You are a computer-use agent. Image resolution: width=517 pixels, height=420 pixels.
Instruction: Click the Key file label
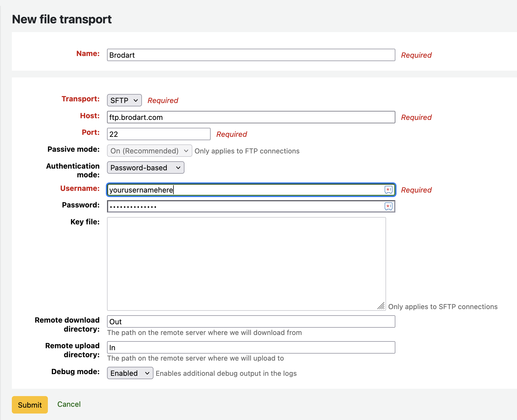pos(85,222)
